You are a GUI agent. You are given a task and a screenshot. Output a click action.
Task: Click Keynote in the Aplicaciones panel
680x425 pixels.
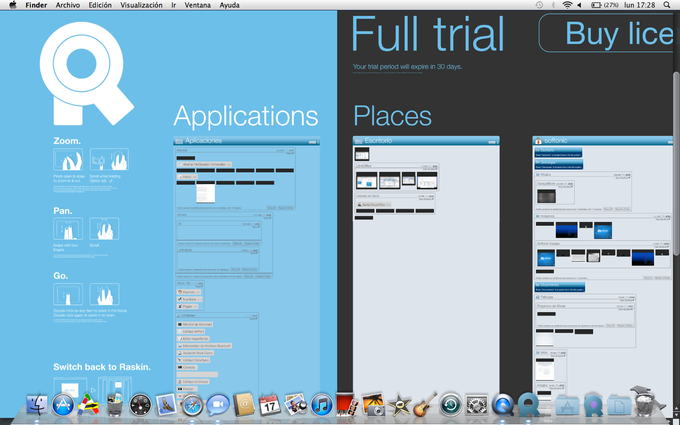coord(190,292)
